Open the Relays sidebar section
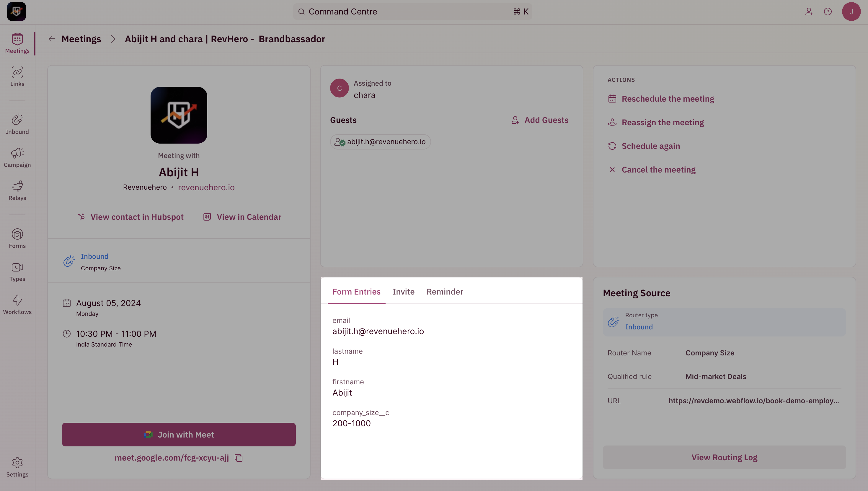 click(17, 191)
